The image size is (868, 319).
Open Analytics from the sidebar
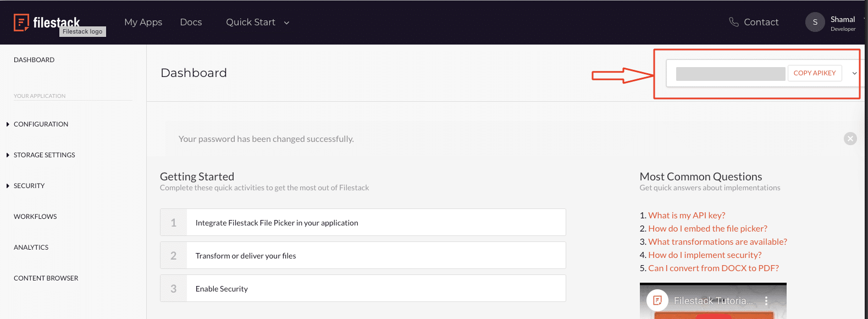coord(31,248)
